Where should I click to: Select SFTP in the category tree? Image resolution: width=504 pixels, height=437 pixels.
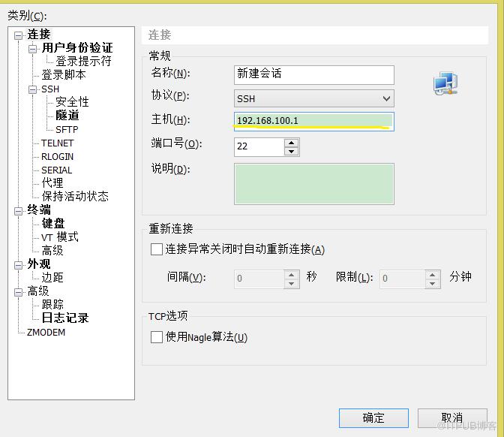[x=67, y=129]
